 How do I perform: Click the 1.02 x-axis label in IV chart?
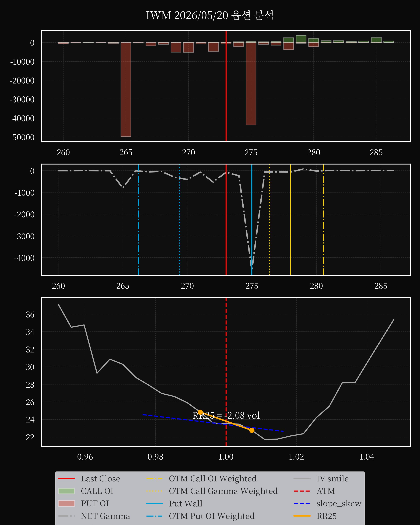point(296,456)
